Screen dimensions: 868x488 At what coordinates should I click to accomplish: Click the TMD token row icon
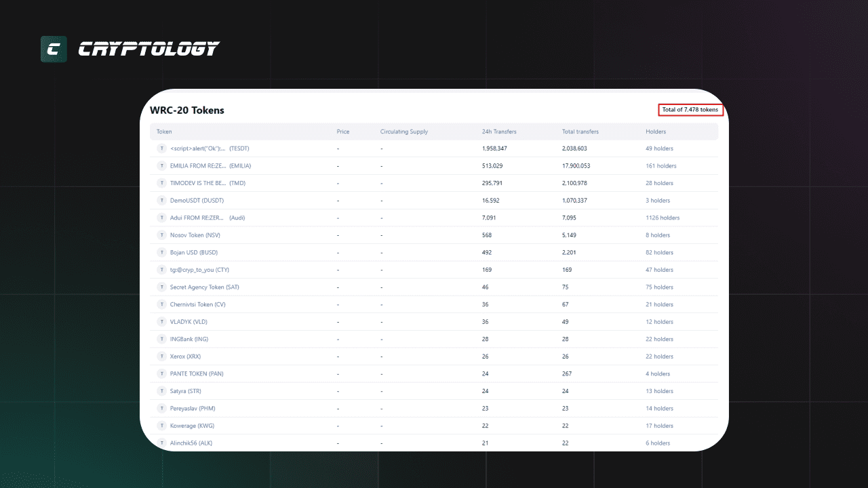(x=161, y=183)
